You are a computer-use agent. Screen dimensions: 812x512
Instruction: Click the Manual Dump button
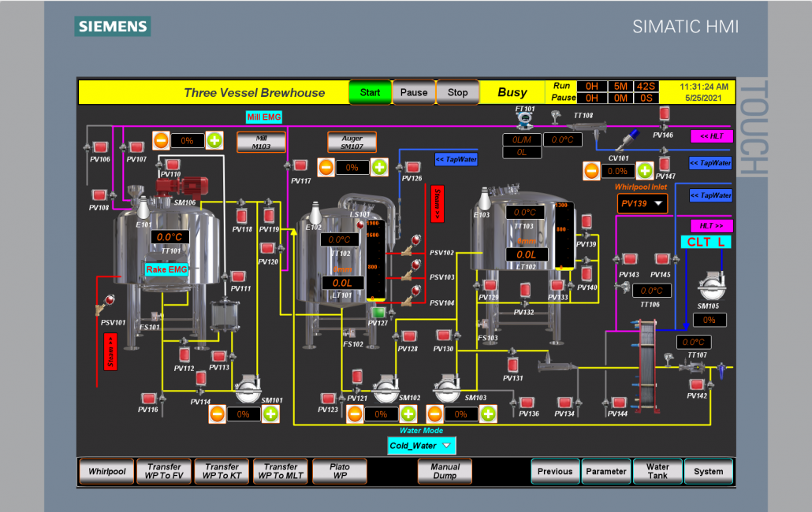click(x=445, y=471)
